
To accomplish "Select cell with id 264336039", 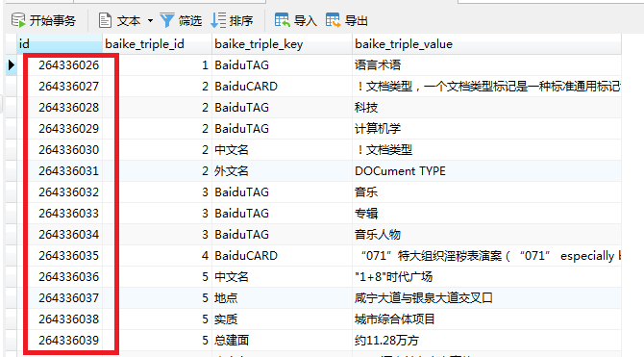I will [x=60, y=341].
